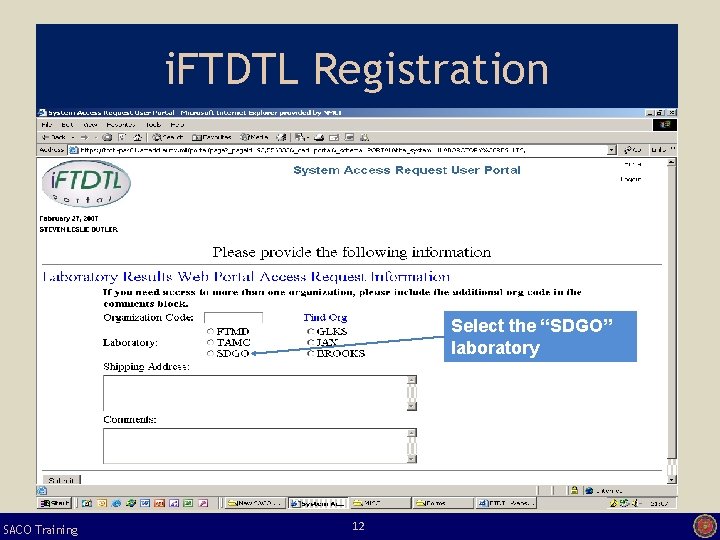Switch to the Forms folder taskbar button

click(x=442, y=503)
